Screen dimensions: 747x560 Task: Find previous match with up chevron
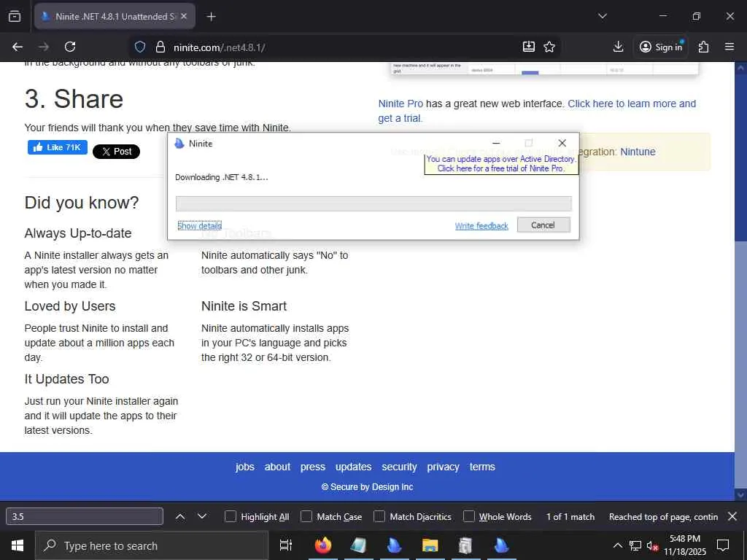point(180,517)
